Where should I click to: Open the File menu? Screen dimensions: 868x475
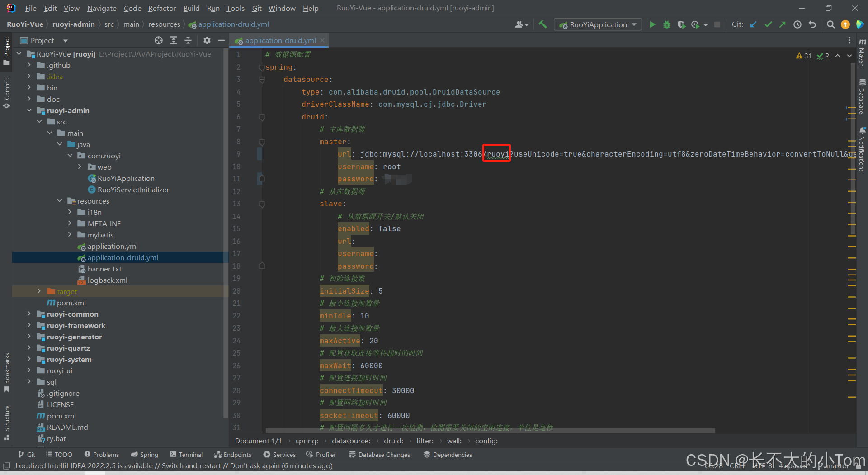point(31,8)
